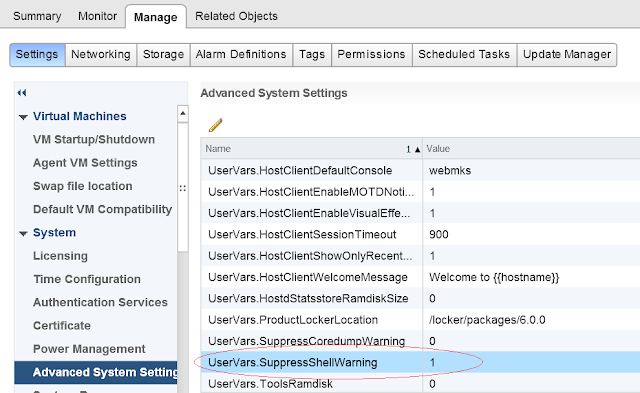Click the Value column header

click(531, 149)
